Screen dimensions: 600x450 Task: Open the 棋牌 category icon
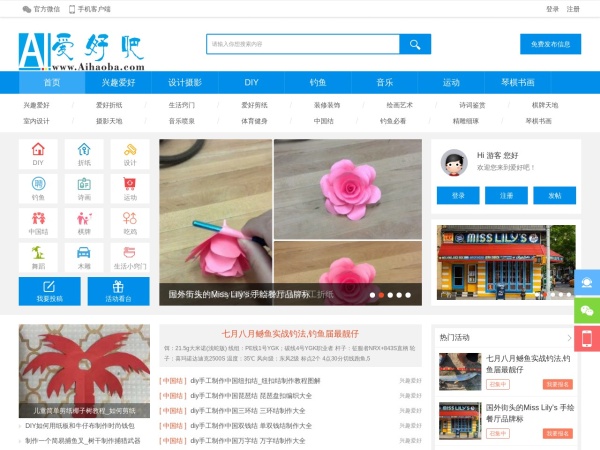click(84, 223)
